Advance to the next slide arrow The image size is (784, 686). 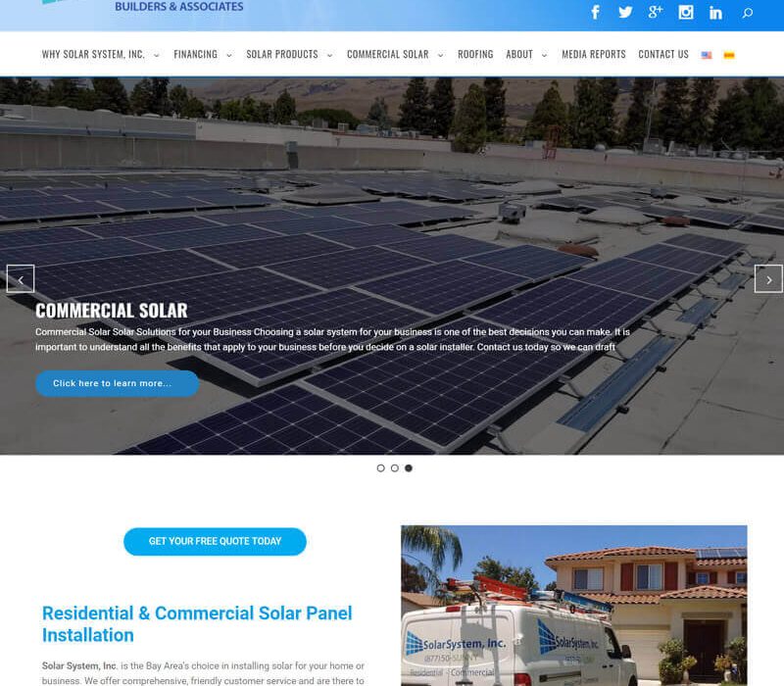(x=768, y=279)
